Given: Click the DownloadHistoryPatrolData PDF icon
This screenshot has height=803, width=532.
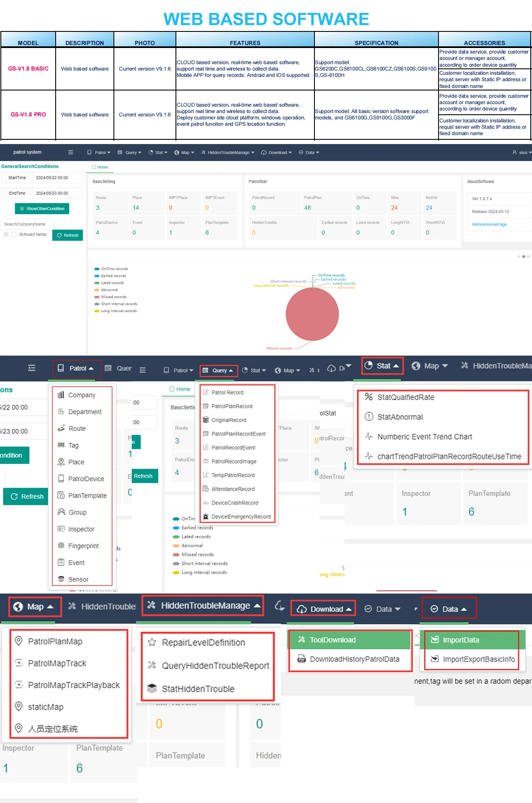Looking at the screenshot, I should point(302,659).
